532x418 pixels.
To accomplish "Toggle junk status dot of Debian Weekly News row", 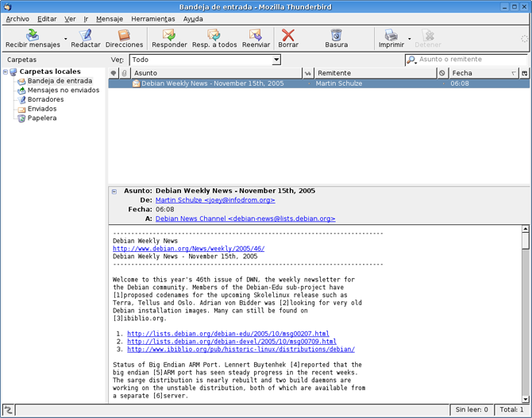I will click(x=443, y=83).
